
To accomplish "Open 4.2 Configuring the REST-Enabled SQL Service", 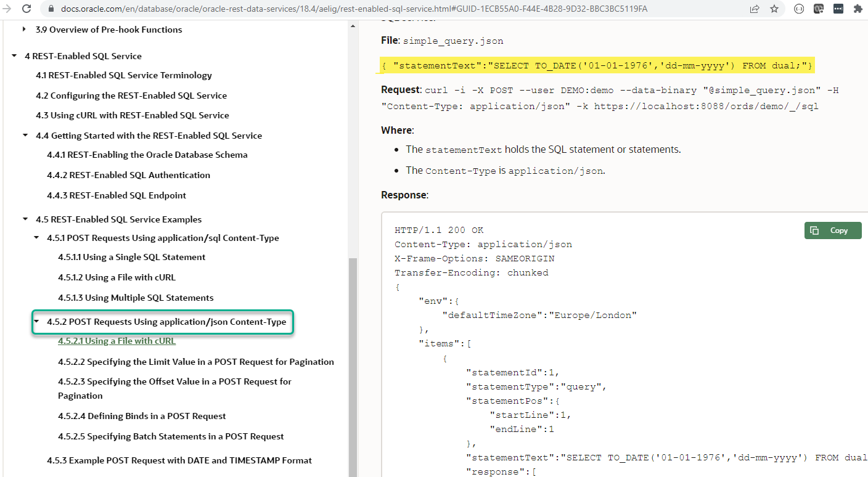I will [x=131, y=96].
